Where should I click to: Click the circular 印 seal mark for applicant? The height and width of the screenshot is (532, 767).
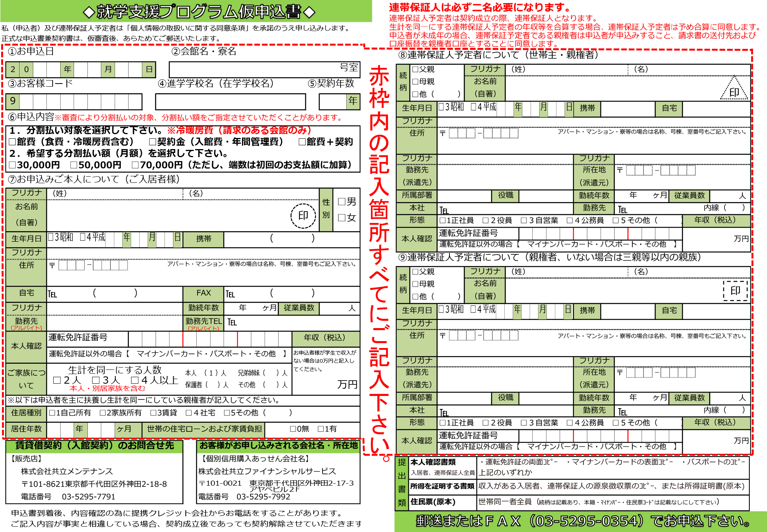303,216
